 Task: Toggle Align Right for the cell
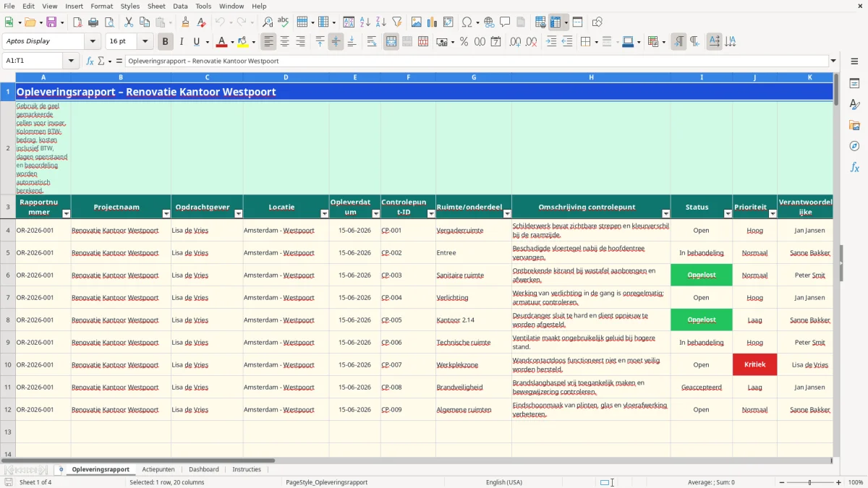pos(300,42)
